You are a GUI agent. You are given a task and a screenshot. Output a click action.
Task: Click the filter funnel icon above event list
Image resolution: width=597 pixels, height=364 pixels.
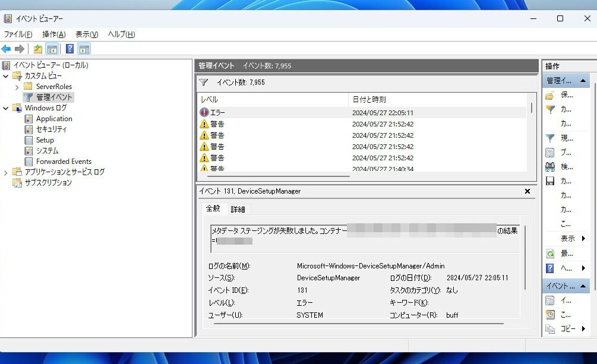(204, 83)
